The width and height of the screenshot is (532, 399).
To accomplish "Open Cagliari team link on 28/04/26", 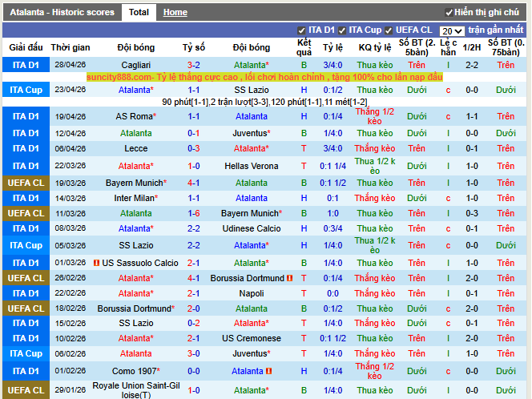I will 135,65.
